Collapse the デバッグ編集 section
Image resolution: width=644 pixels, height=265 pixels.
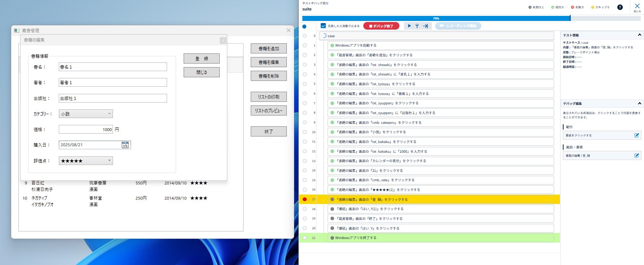click(x=639, y=103)
